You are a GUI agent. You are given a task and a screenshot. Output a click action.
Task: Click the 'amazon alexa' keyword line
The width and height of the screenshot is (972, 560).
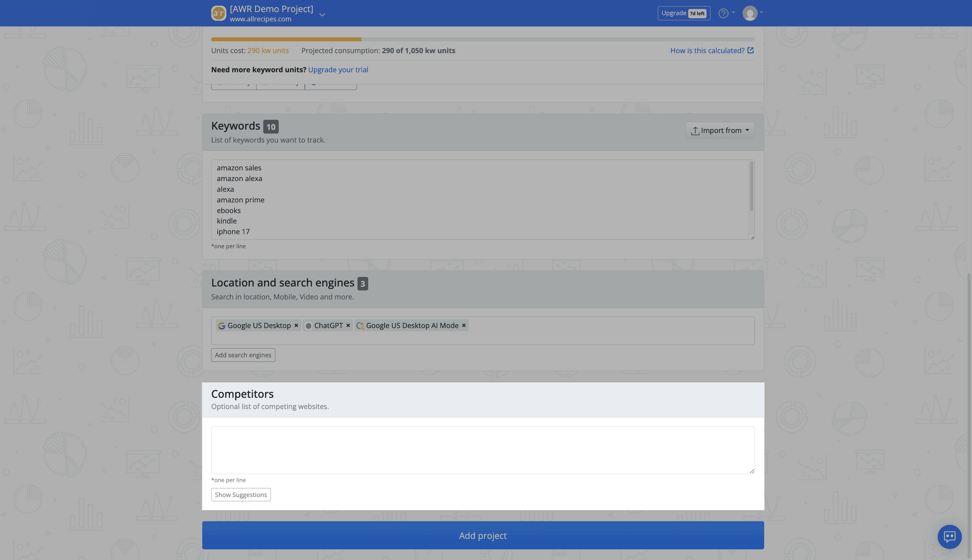click(239, 179)
